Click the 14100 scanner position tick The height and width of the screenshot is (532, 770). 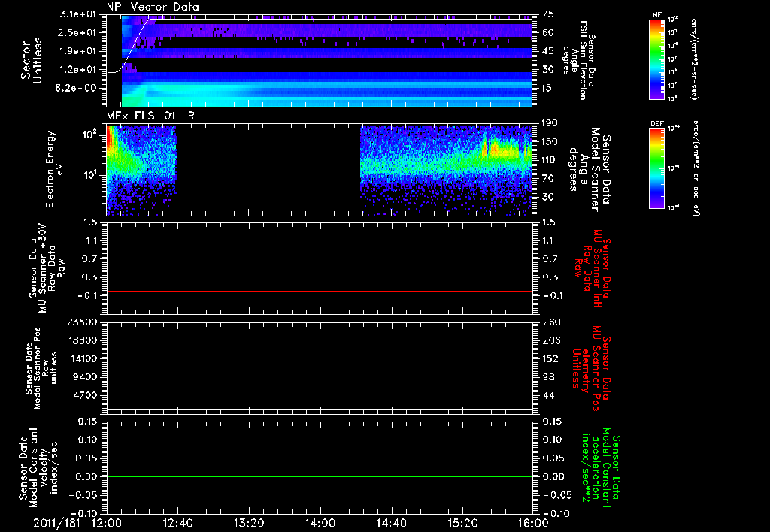point(81,358)
